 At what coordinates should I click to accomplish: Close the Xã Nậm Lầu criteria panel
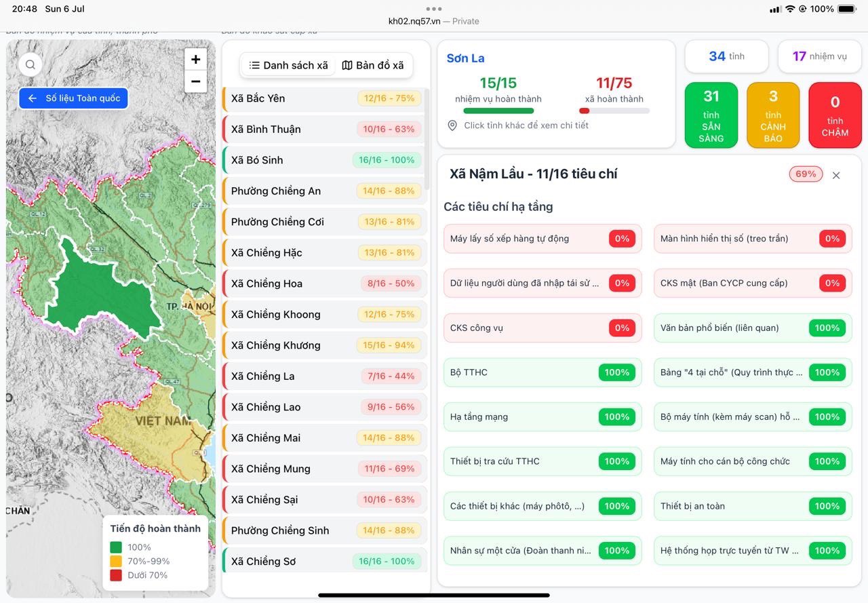pos(836,175)
